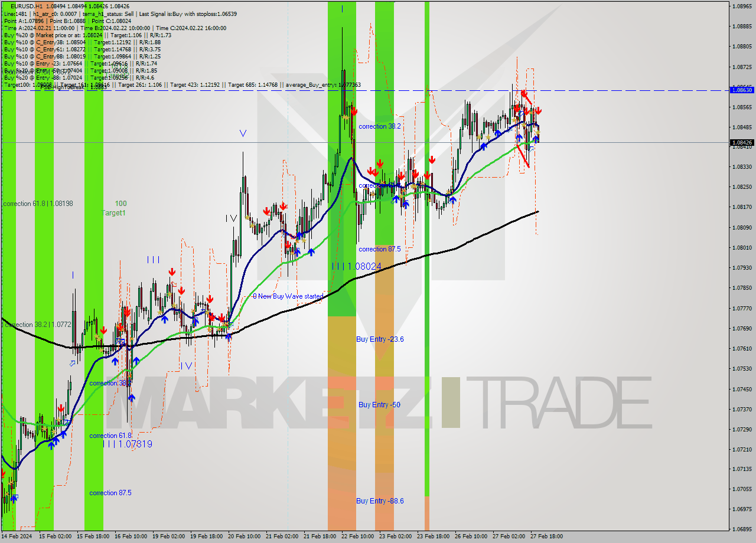Click the '16 Feb 10:00' time label
756x543 pixels.
pos(131,537)
